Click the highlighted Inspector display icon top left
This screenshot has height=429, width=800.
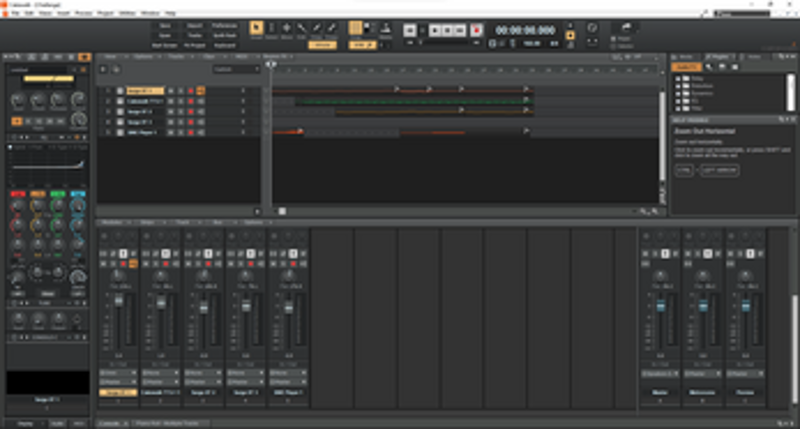[x=84, y=57]
